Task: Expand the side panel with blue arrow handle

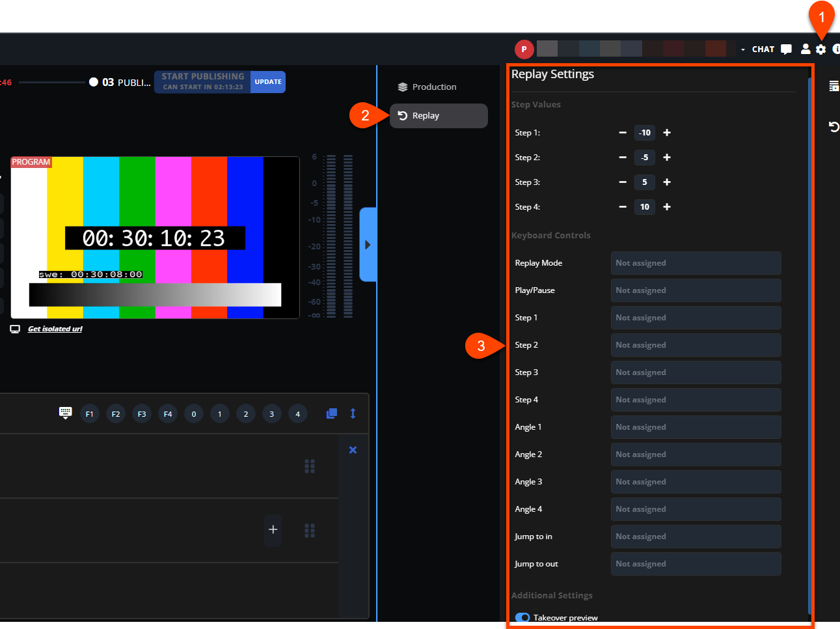Action: (368, 245)
